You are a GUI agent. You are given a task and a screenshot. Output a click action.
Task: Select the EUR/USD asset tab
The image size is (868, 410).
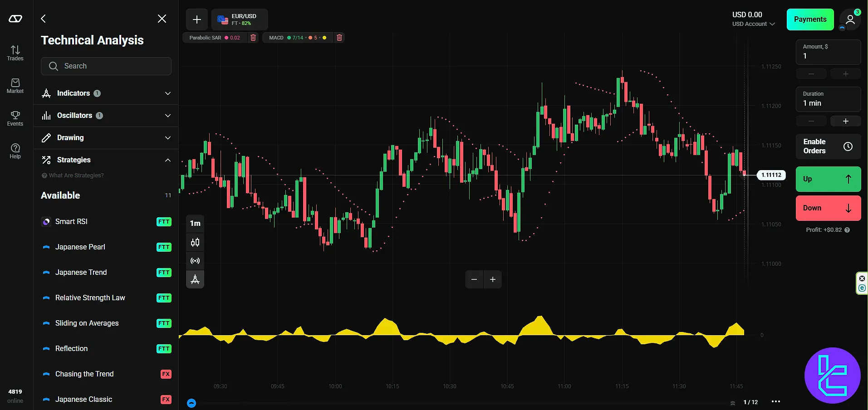pyautogui.click(x=240, y=20)
